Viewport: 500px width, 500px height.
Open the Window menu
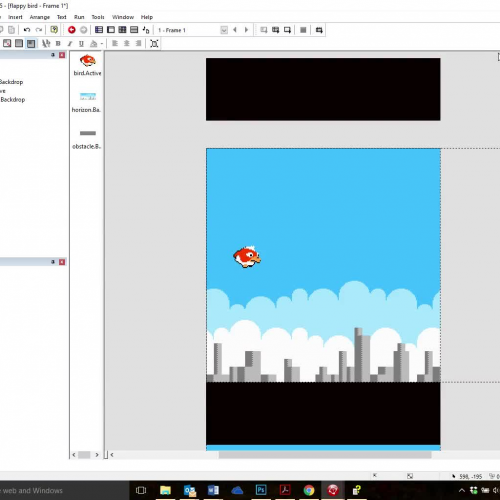click(x=123, y=17)
